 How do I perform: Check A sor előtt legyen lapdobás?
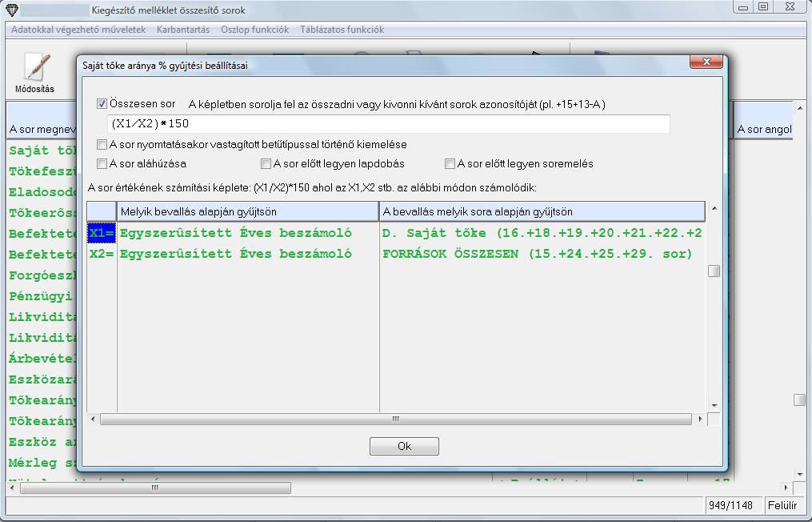coord(266,164)
